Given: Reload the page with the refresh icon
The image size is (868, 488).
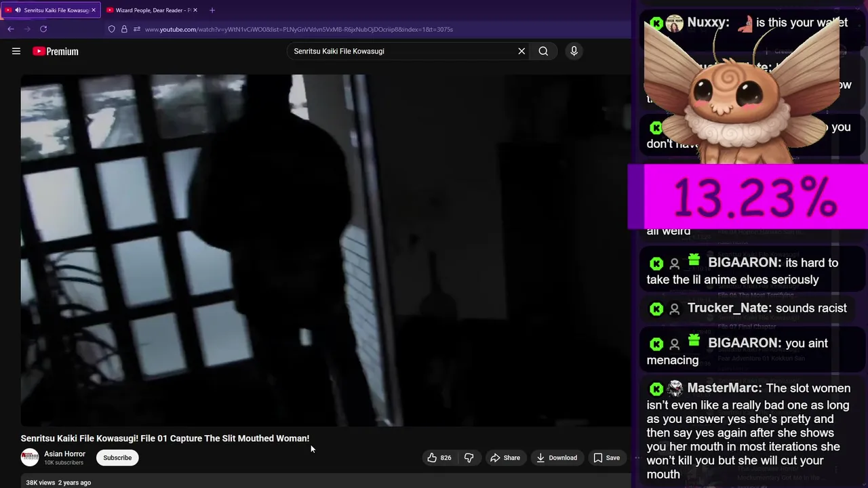Looking at the screenshot, I should (43, 29).
